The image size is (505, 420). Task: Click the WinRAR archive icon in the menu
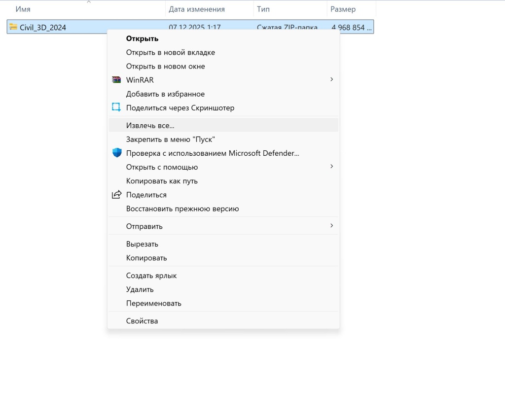[x=116, y=79]
